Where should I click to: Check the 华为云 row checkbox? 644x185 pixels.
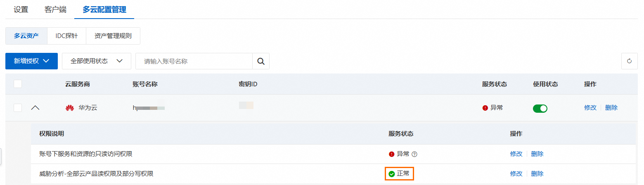pos(18,108)
